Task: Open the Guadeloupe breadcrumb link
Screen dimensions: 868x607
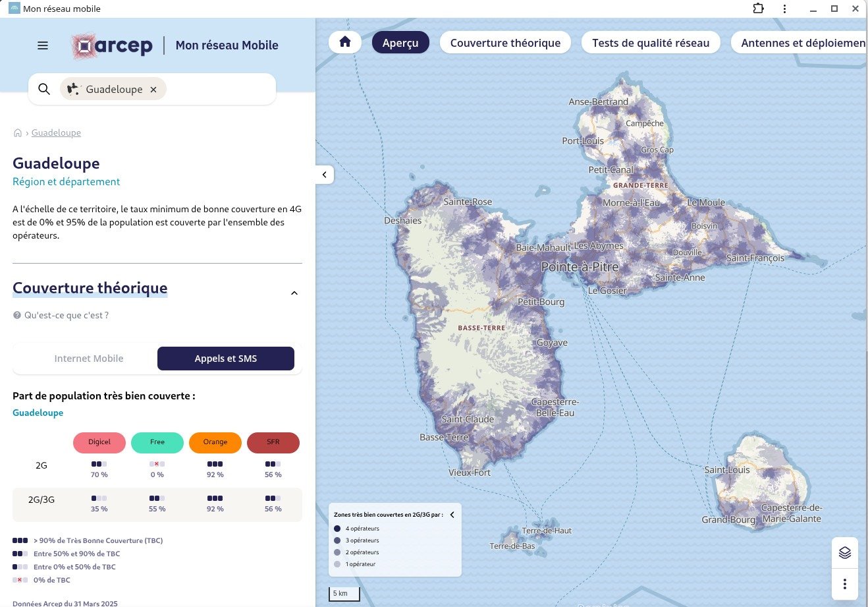Action: coord(56,132)
